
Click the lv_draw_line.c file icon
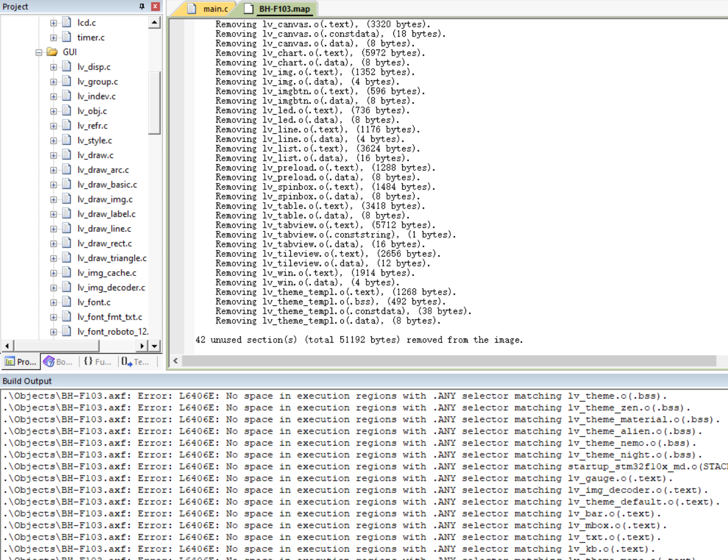67,228
